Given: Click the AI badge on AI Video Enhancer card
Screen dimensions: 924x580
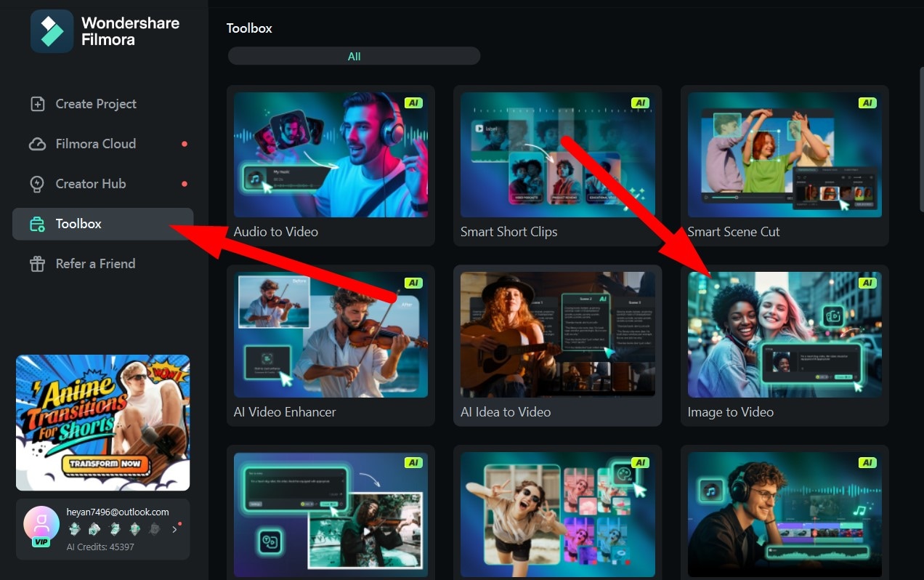Looking at the screenshot, I should point(413,283).
